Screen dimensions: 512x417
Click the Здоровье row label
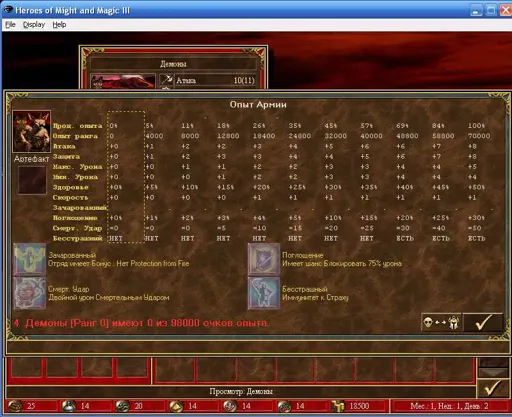click(x=70, y=187)
